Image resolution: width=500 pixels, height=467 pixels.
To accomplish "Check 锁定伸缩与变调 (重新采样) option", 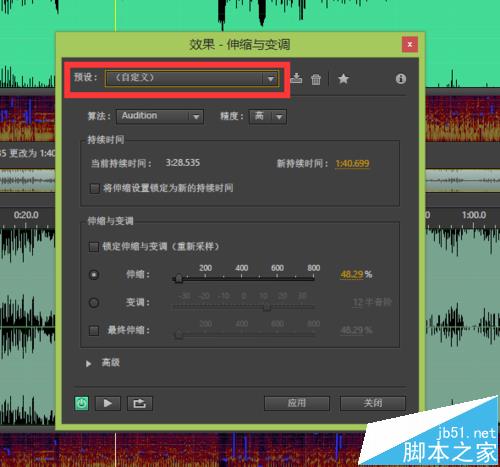I will coord(94,247).
